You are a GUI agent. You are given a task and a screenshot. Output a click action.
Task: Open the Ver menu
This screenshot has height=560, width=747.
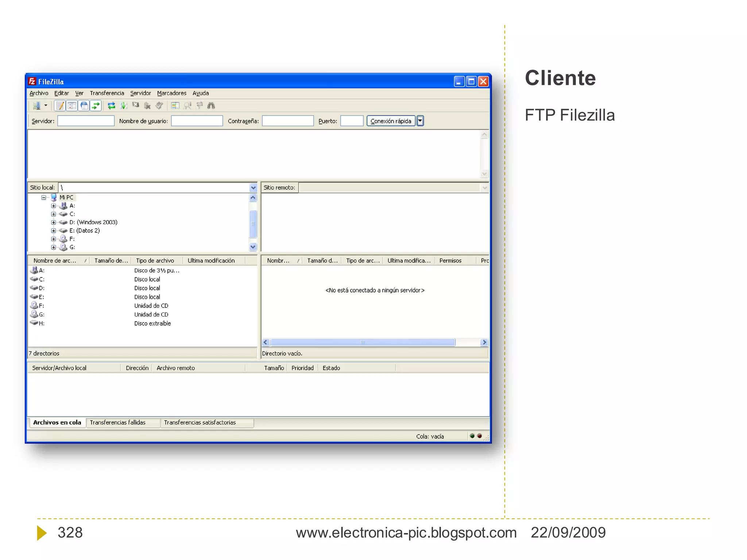[79, 93]
